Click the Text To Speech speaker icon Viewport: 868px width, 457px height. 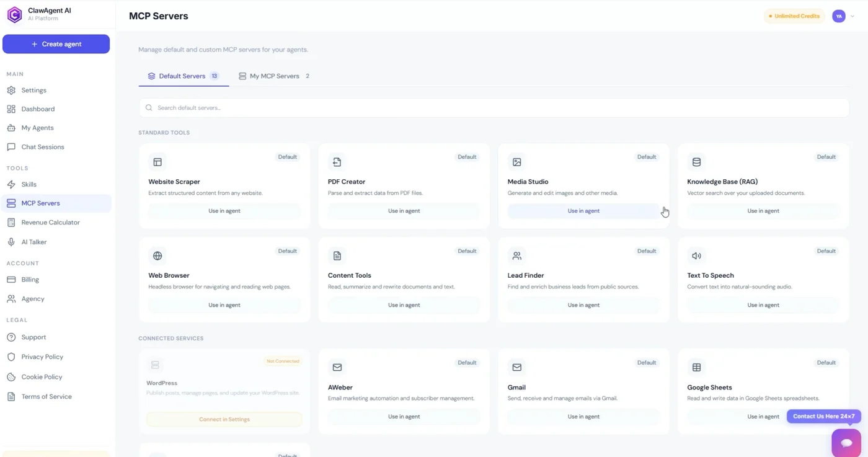696,255
